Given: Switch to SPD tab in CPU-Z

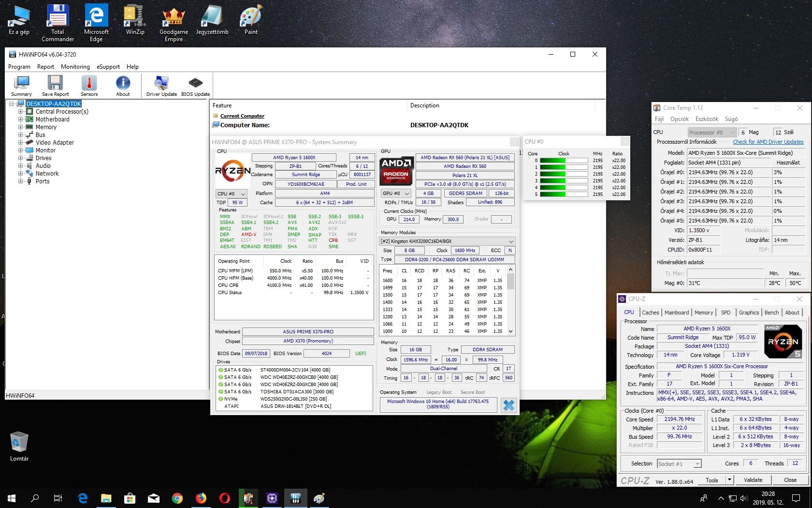Looking at the screenshot, I should coord(725,313).
